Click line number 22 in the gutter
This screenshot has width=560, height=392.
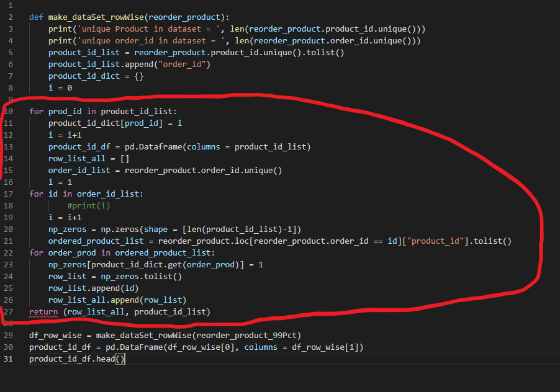[8, 252]
